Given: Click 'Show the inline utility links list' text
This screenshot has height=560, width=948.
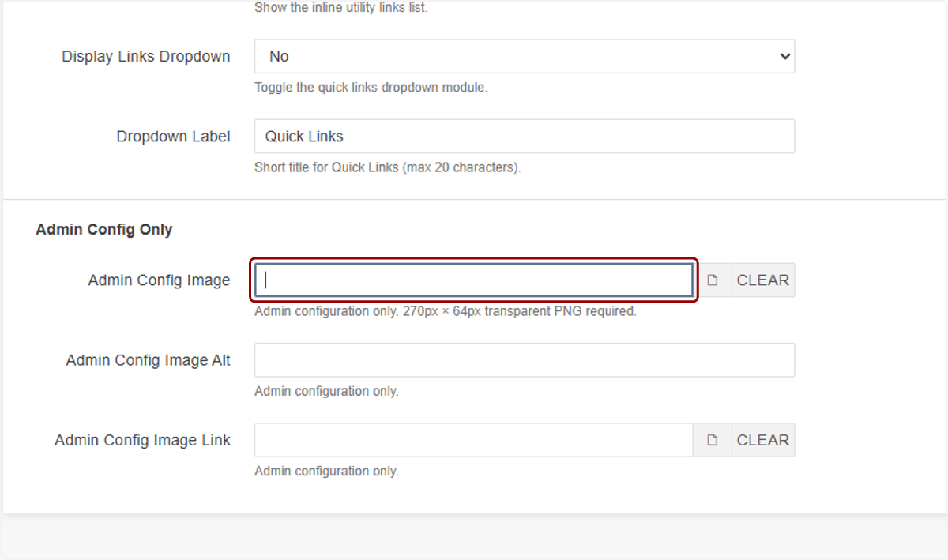Looking at the screenshot, I should click(x=341, y=8).
